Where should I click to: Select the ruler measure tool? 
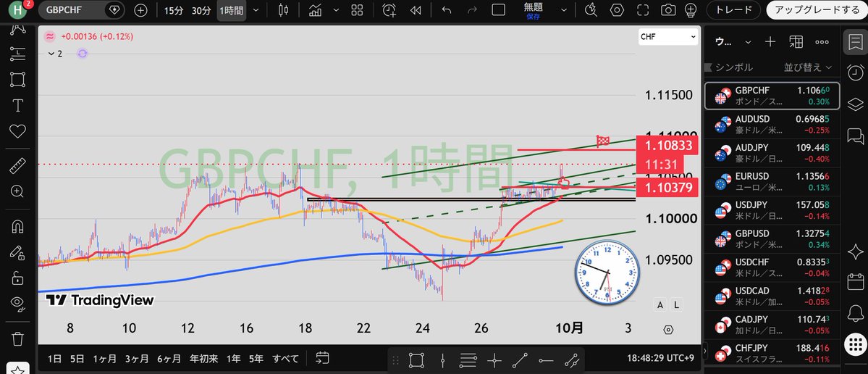17,166
